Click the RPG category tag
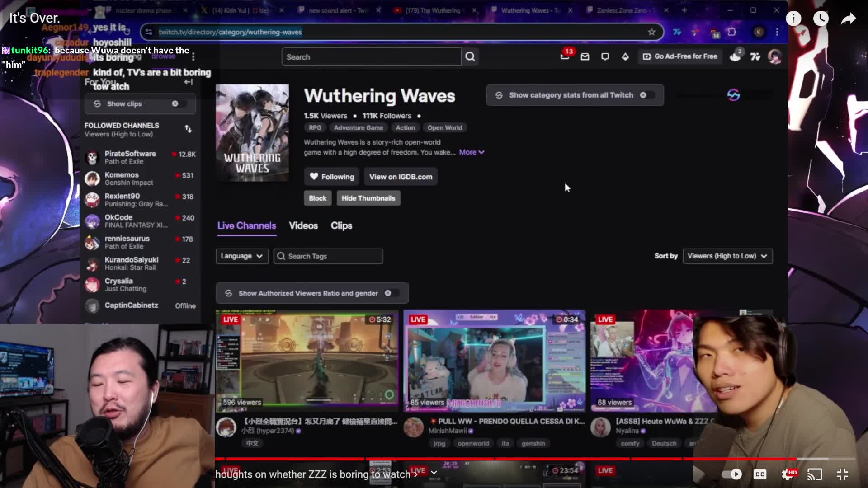The image size is (868, 488). click(315, 128)
